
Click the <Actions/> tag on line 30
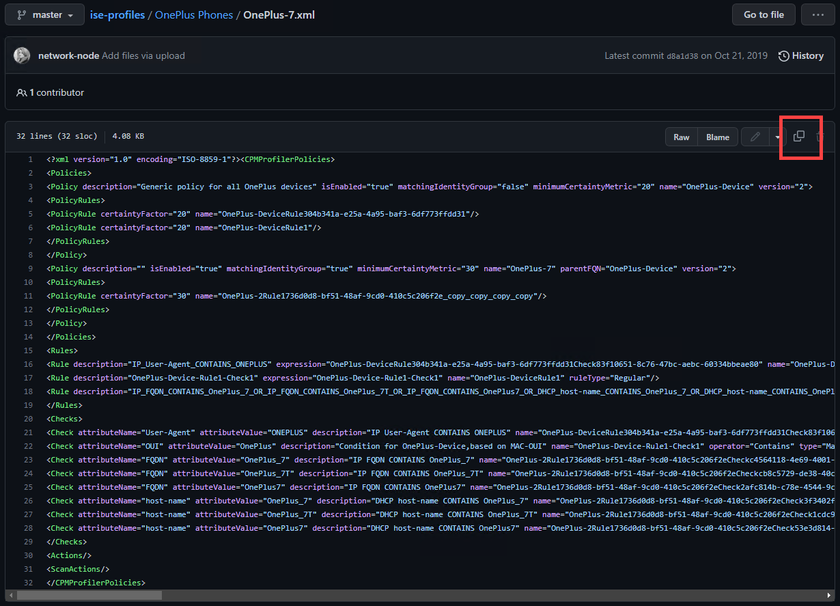(x=69, y=556)
